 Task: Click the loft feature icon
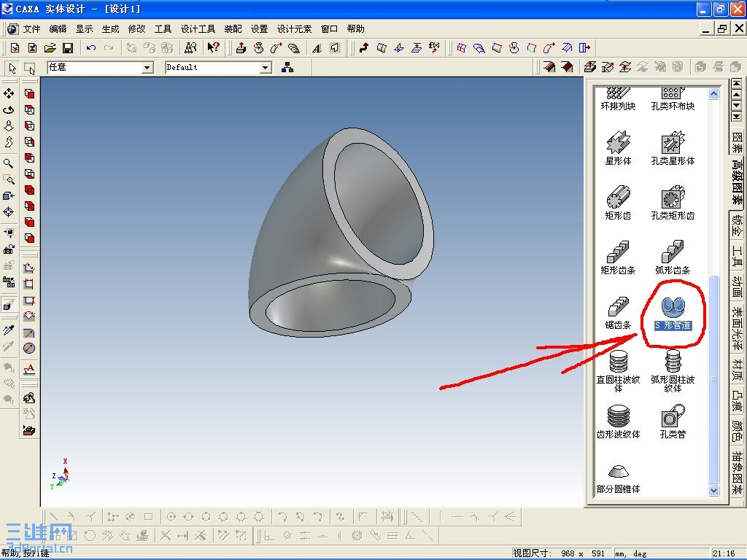294,47
